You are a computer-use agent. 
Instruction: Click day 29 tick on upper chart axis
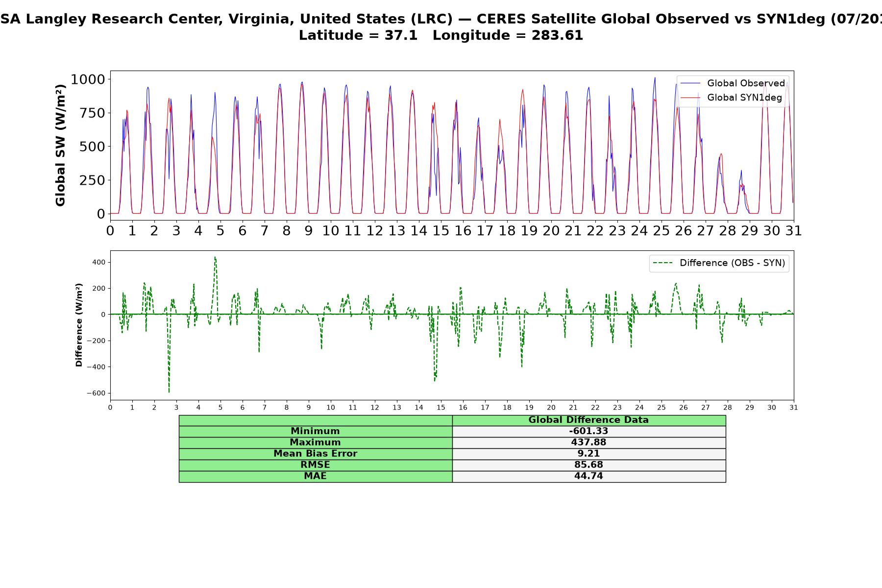(749, 231)
